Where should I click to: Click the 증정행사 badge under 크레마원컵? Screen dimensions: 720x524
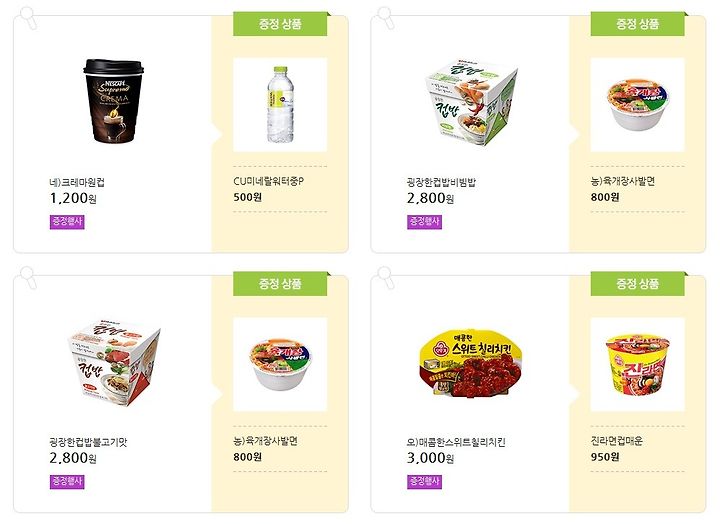[x=67, y=222]
